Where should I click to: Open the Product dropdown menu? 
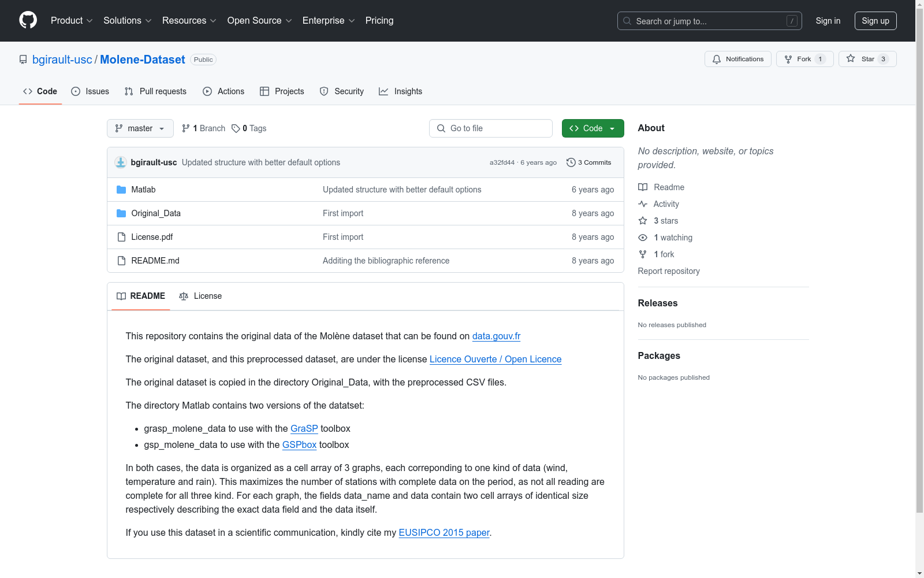coord(72,21)
